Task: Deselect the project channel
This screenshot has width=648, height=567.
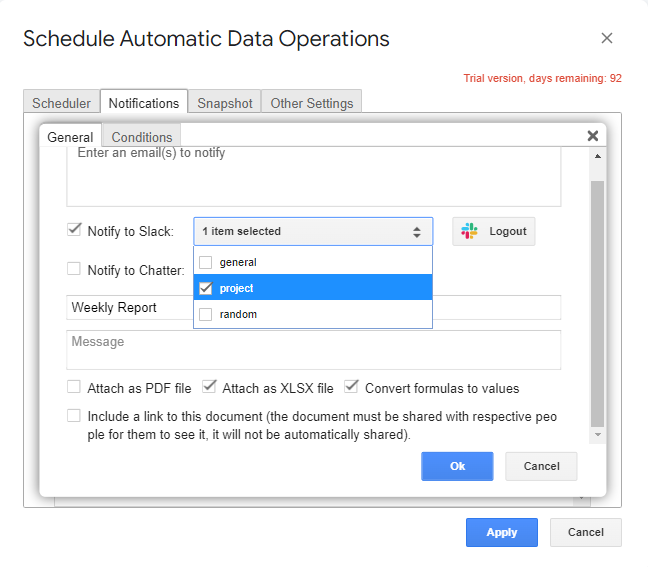Action: point(206,288)
